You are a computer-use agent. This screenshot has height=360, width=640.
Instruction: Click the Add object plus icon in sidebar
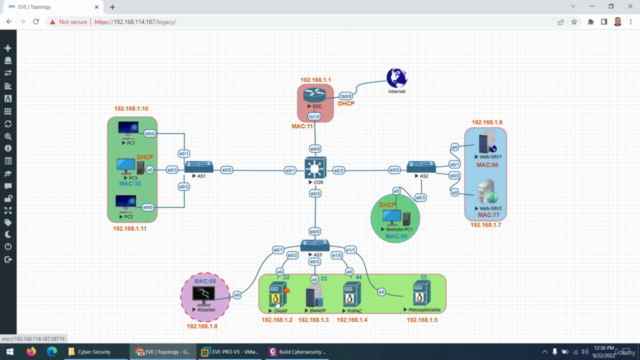coord(8,48)
